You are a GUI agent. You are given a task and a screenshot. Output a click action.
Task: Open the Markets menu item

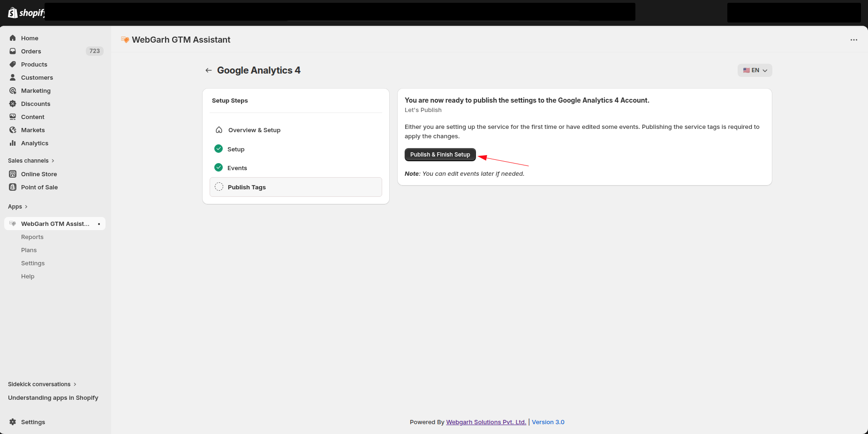click(55, 130)
